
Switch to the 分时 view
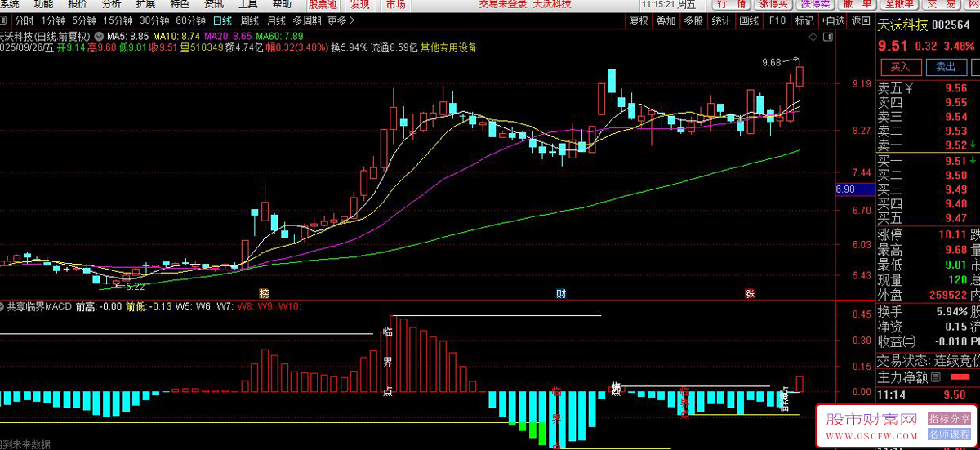click(x=24, y=21)
